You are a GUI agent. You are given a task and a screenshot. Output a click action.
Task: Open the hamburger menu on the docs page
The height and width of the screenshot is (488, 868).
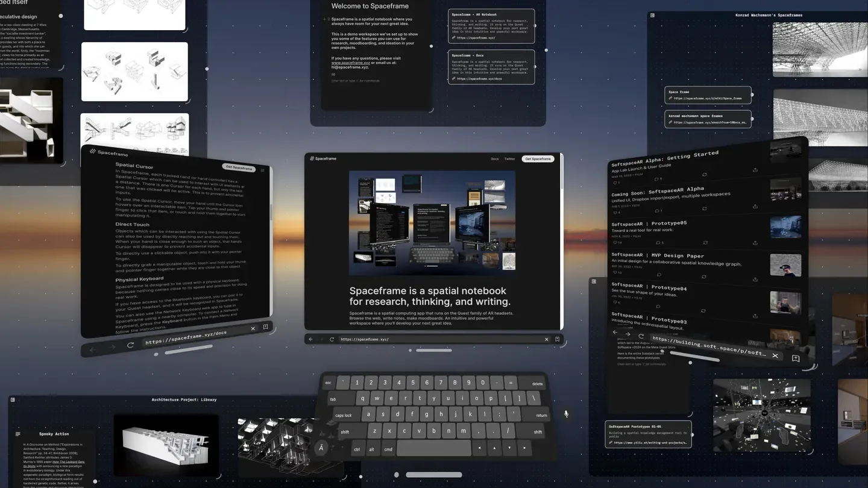coord(262,169)
